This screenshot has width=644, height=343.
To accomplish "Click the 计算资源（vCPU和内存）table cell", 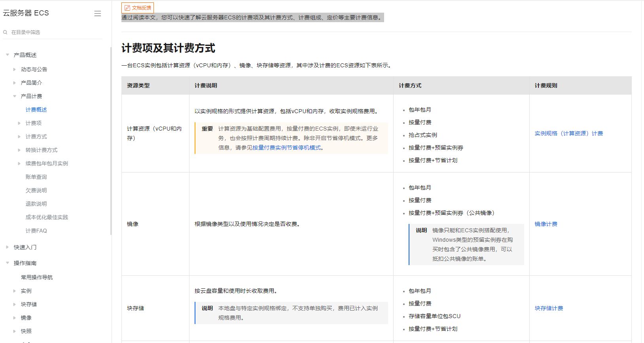I will tap(155, 133).
